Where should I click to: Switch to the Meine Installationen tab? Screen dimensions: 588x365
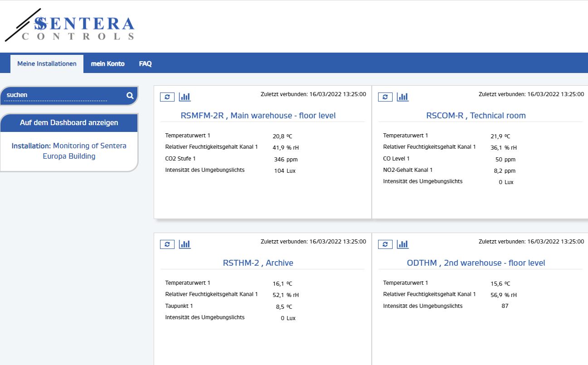47,63
